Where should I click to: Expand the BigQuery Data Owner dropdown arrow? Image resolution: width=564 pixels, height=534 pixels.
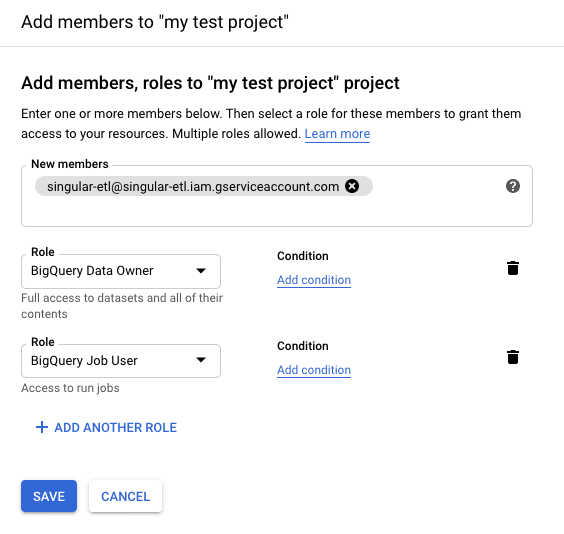(201, 270)
